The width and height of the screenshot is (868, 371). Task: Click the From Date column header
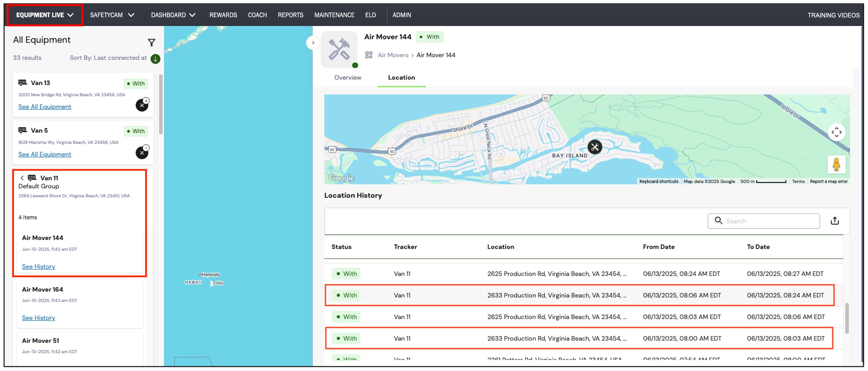pyautogui.click(x=659, y=247)
